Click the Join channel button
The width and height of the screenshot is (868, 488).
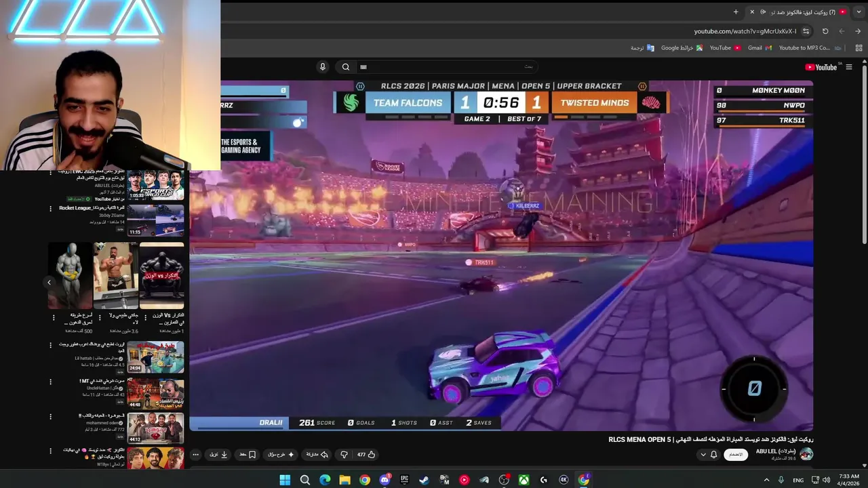click(736, 455)
